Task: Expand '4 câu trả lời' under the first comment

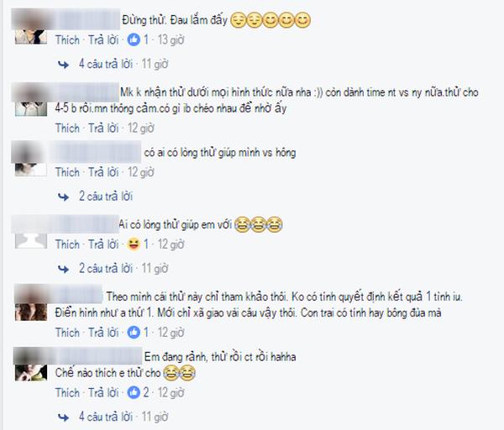Action: (x=106, y=64)
